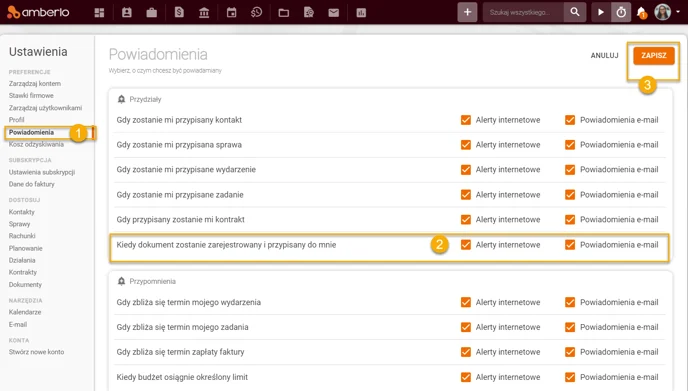Click the amberlo logo
Image resolution: width=688 pixels, height=391 pixels.
[x=38, y=12]
